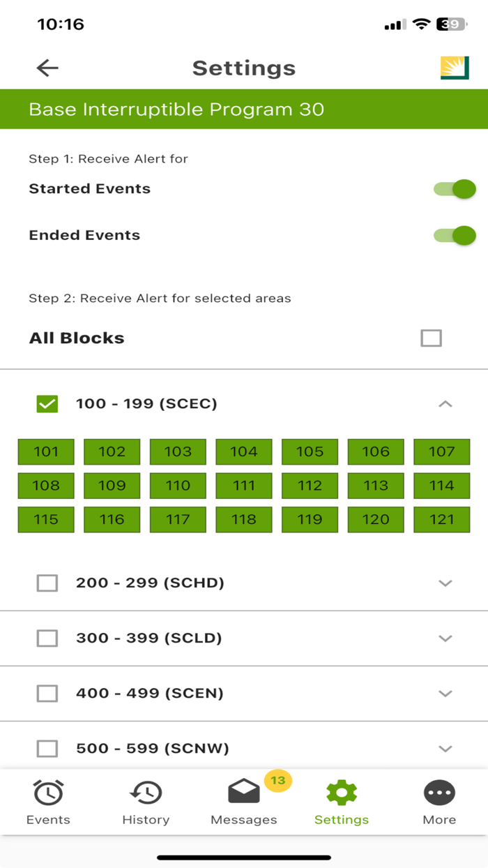This screenshot has height=868, width=488.
Task: Uncheck the 100 - 199 (SCEC) group
Action: (47, 403)
